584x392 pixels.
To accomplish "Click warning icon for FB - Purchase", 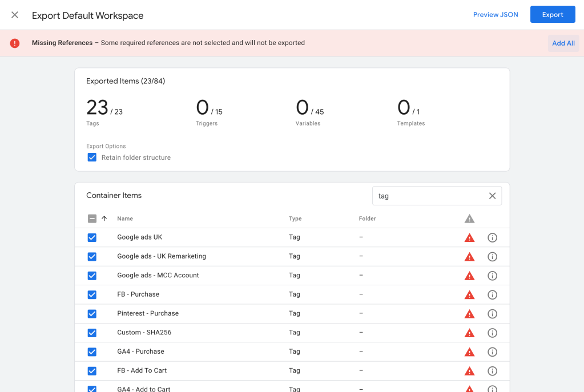I will 469,294.
